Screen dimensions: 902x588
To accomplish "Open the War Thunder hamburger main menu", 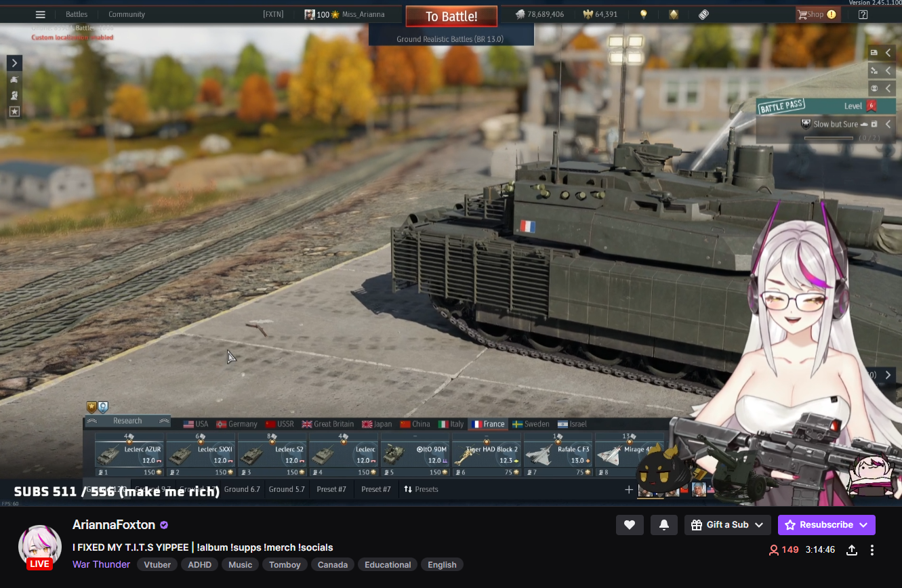I will [41, 15].
